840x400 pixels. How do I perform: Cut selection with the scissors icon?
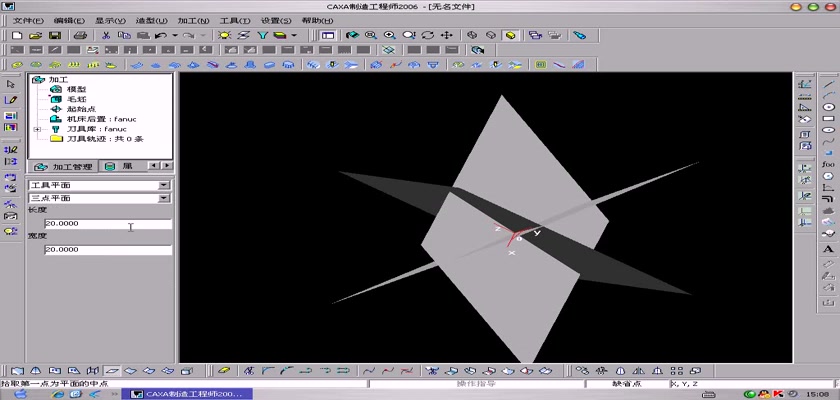tap(106, 35)
